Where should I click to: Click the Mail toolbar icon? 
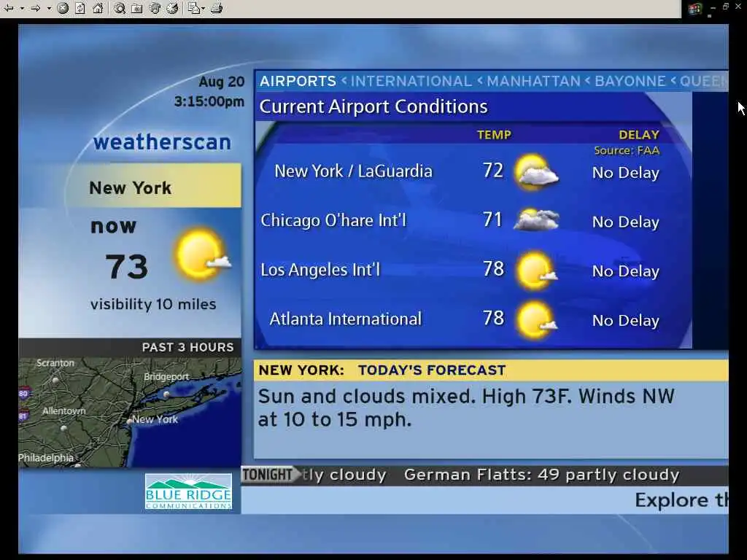(194, 8)
